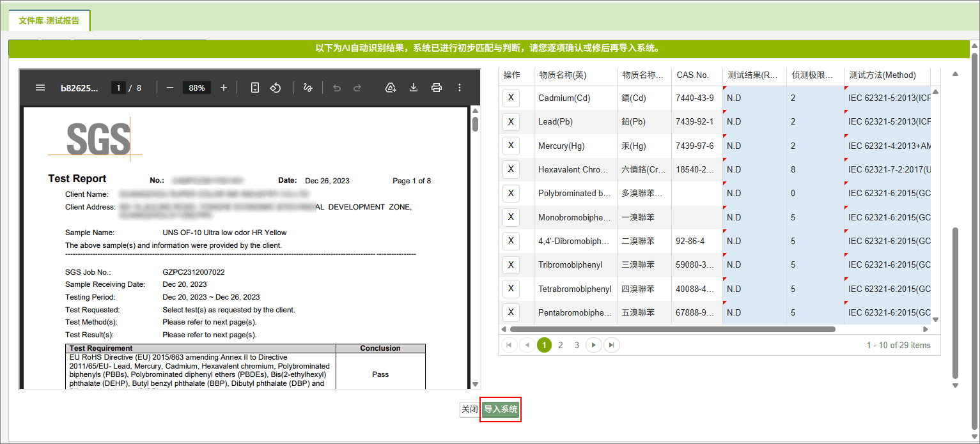The image size is (980, 444).
Task: Remove the Hexavalent Chromium row
Action: click(511, 169)
